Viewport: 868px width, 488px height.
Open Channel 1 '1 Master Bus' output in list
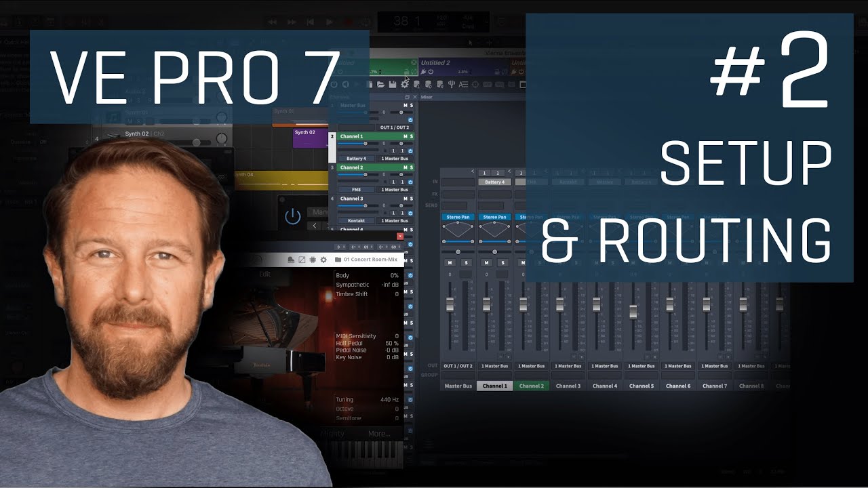[395, 159]
